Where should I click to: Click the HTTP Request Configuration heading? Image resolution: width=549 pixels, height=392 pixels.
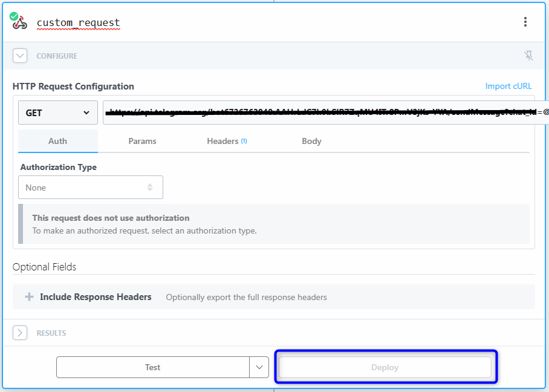(73, 86)
